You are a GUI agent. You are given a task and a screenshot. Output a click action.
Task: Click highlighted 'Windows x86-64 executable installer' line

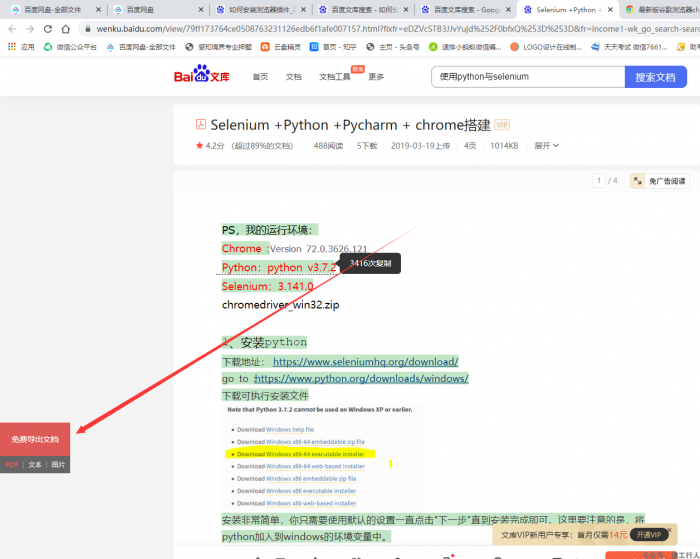(300, 454)
